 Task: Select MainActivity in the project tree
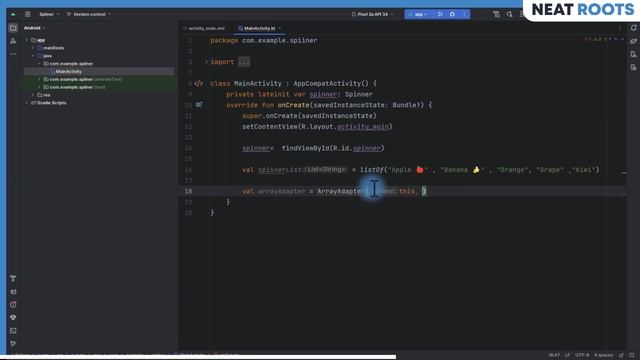click(69, 71)
